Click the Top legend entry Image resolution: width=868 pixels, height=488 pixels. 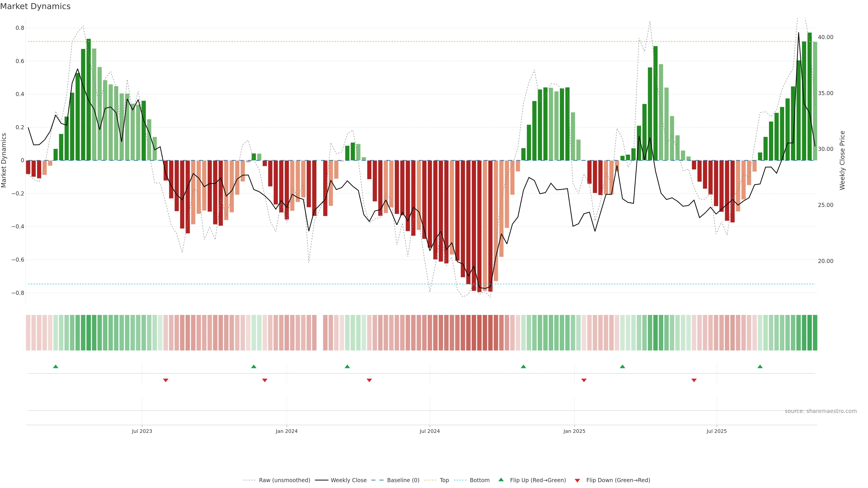[444, 480]
